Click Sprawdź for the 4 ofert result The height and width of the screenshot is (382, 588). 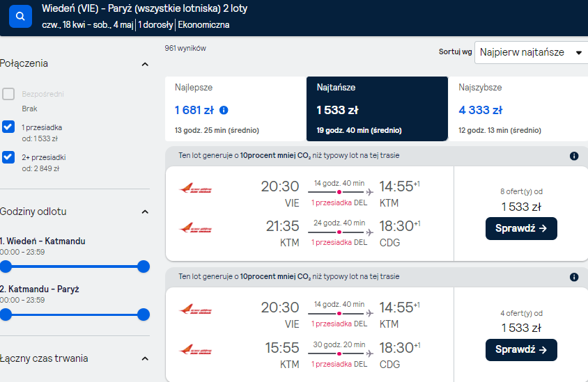tap(521, 350)
